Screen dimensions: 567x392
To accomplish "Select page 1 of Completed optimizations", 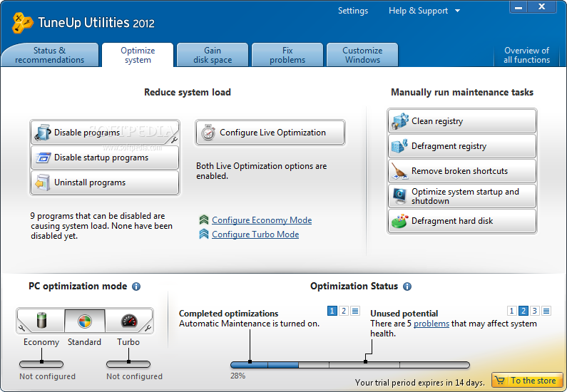I will [x=332, y=311].
